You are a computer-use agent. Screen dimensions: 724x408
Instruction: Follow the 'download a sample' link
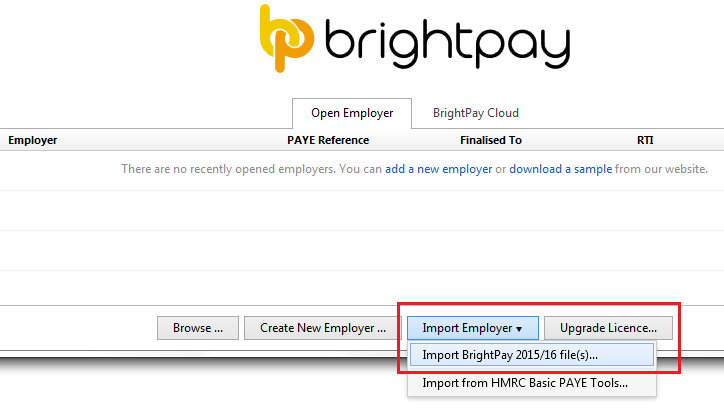pyautogui.click(x=561, y=169)
